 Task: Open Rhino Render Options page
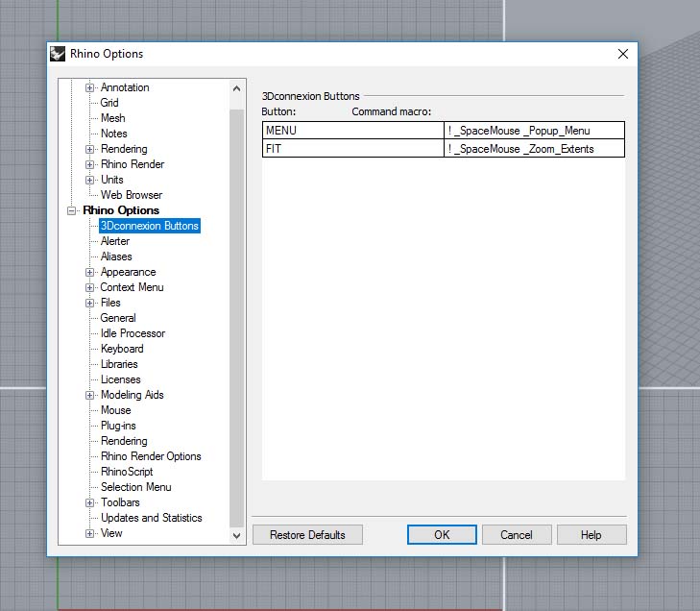[x=151, y=456]
